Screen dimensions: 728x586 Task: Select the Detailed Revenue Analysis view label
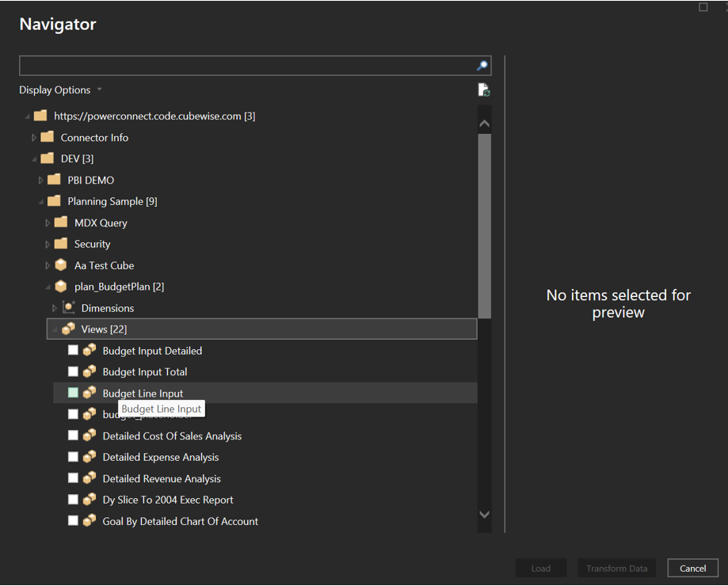[x=162, y=478]
